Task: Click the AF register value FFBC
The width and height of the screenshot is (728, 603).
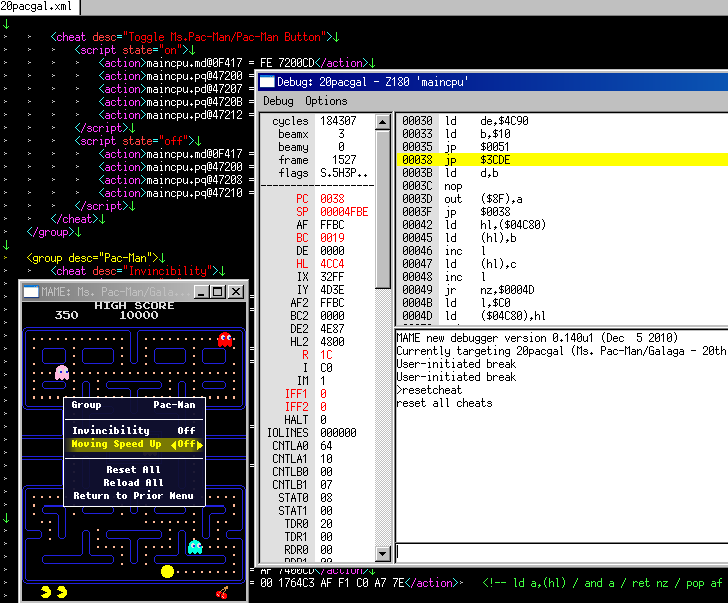Action: pos(332,225)
